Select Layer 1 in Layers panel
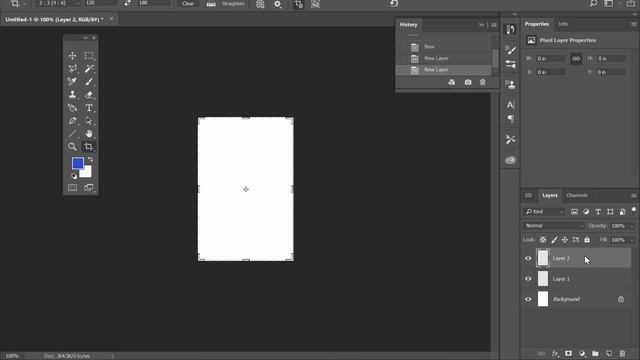640x360 pixels. (576, 279)
